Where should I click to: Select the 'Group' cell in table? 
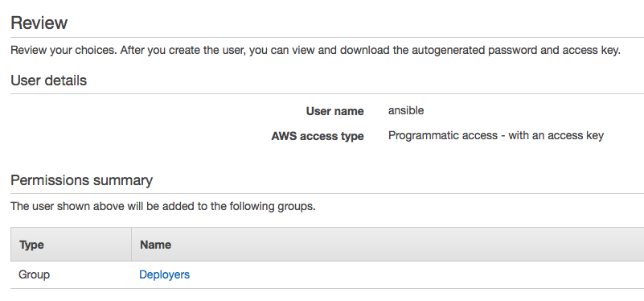(34, 274)
